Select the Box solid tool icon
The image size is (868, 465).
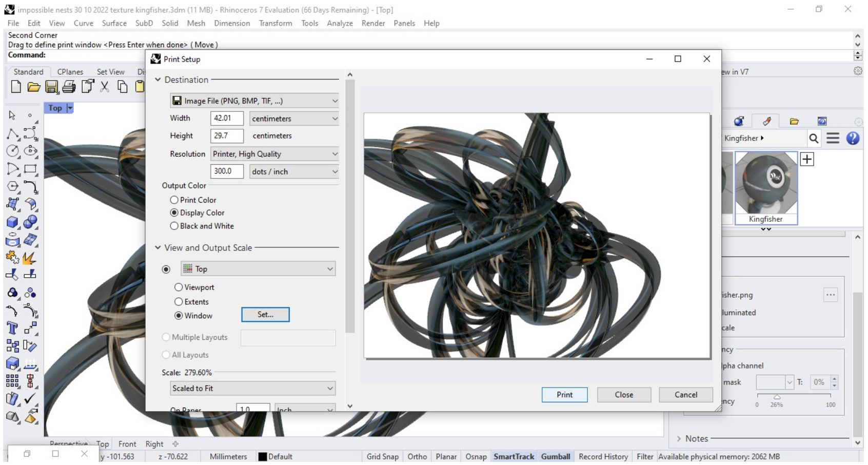(x=12, y=222)
